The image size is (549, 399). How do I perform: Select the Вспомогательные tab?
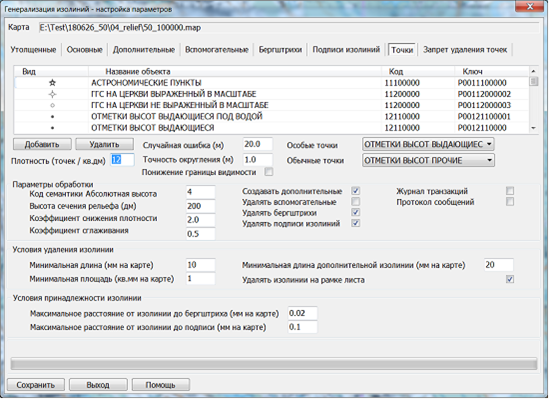pos(217,50)
